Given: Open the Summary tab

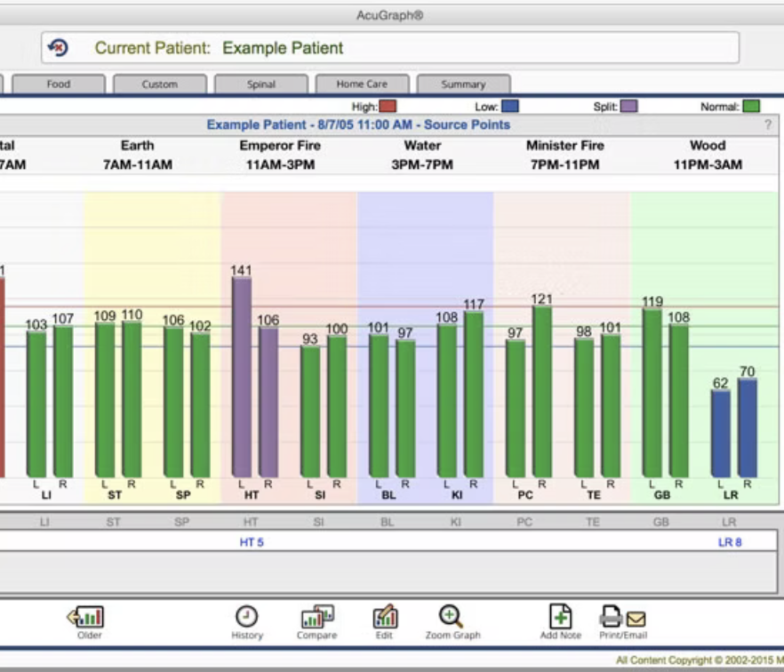Looking at the screenshot, I should click(463, 84).
